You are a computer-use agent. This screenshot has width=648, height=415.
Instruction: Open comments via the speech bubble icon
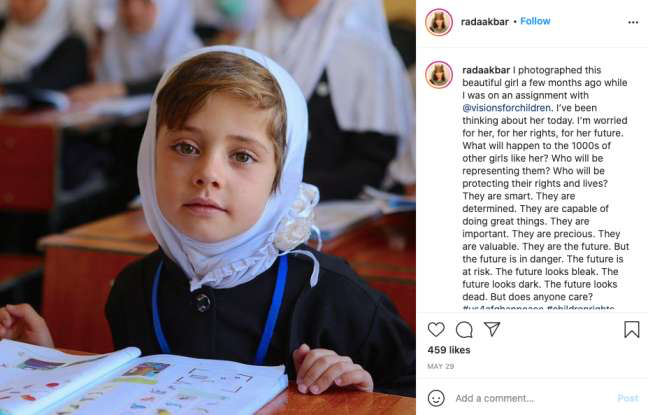[x=464, y=329]
